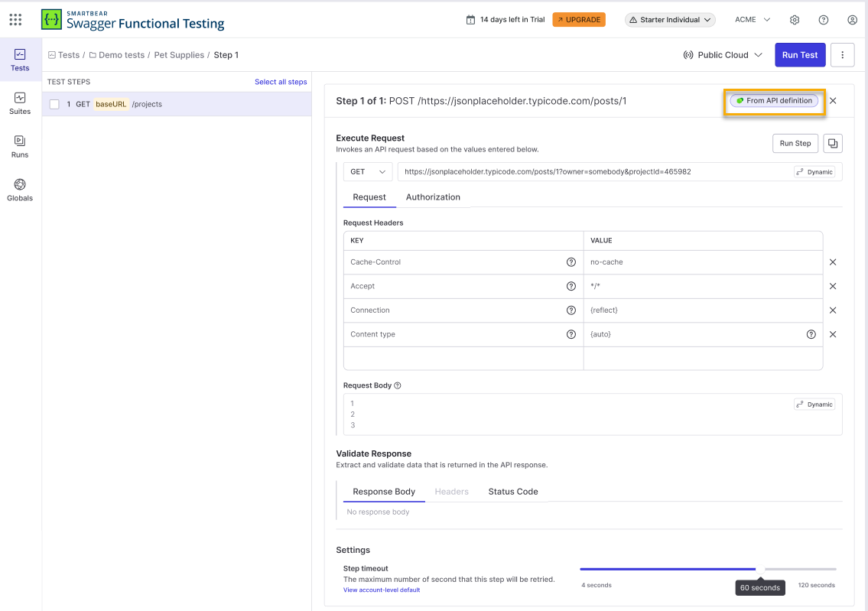Show help for Request Body
The image size is (868, 611).
[x=398, y=385]
